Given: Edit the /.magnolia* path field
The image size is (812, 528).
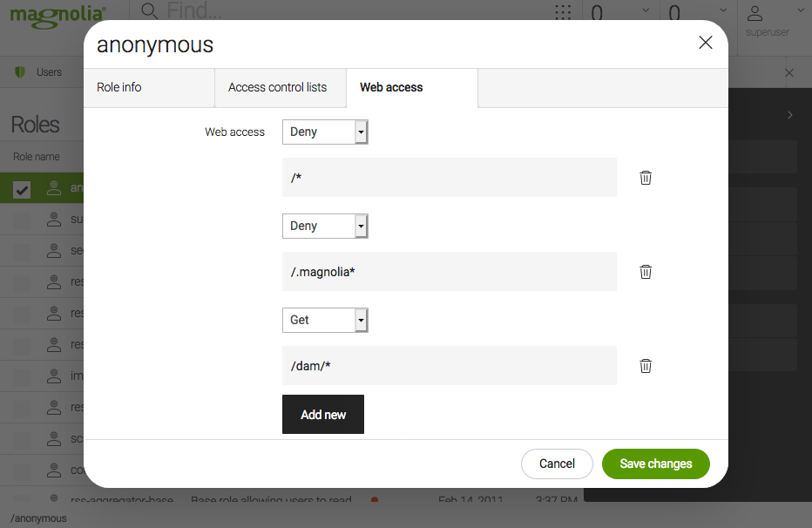Looking at the screenshot, I should [x=450, y=272].
